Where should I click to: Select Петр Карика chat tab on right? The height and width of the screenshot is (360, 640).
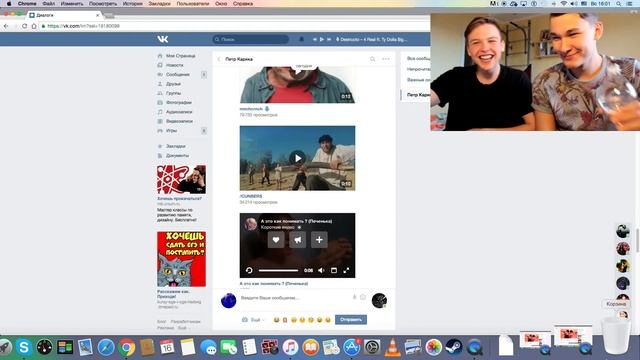pyautogui.click(x=416, y=95)
